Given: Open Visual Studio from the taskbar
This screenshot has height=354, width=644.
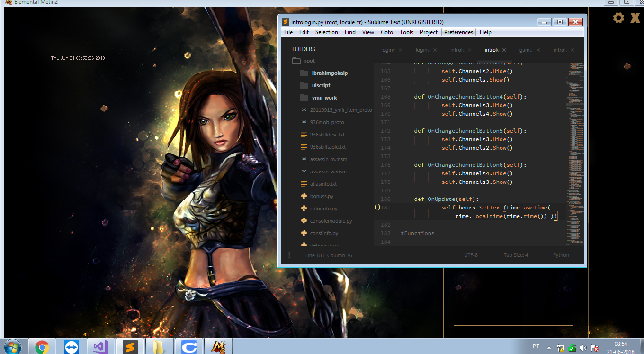Looking at the screenshot, I should 101,347.
